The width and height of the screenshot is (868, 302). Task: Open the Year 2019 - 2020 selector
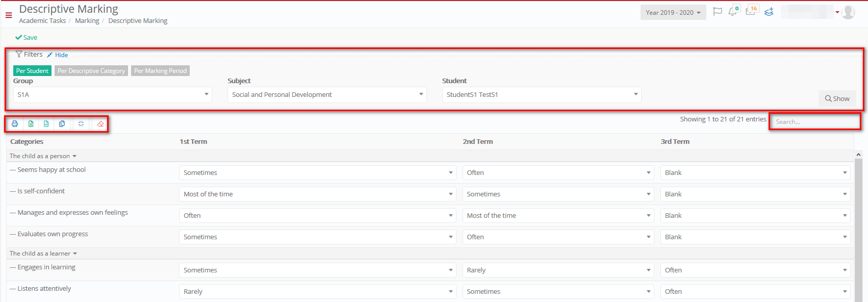pos(673,13)
